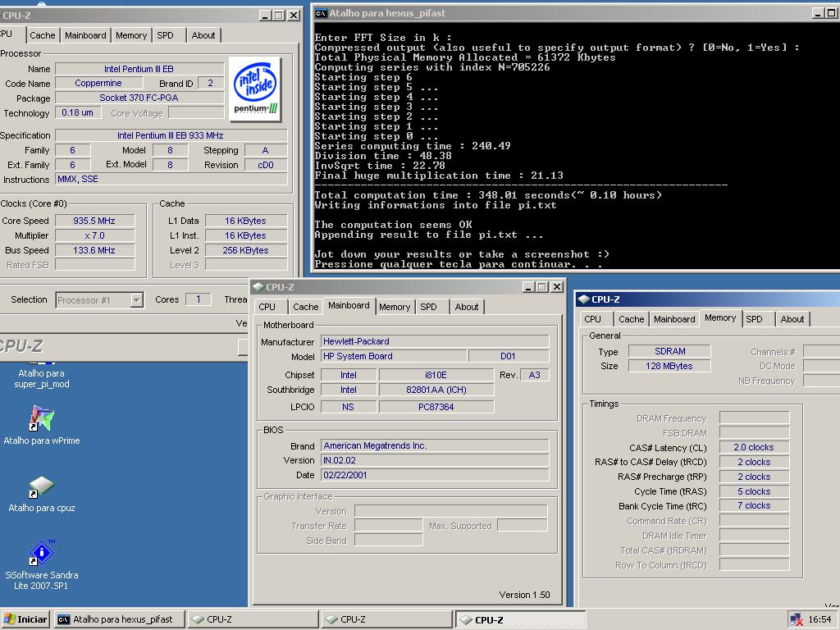Open the Processor #1 selection dropdown
The width and height of the screenshot is (840, 630).
pos(137,300)
